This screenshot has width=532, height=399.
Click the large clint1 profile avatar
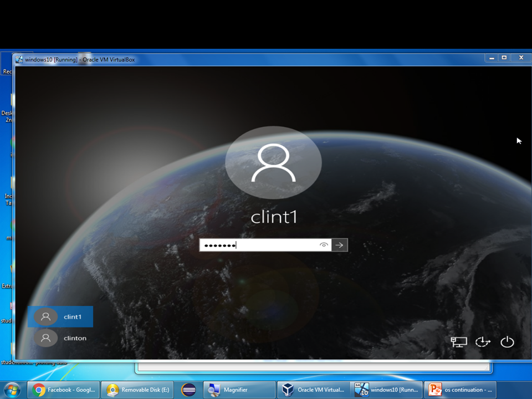coord(273,162)
